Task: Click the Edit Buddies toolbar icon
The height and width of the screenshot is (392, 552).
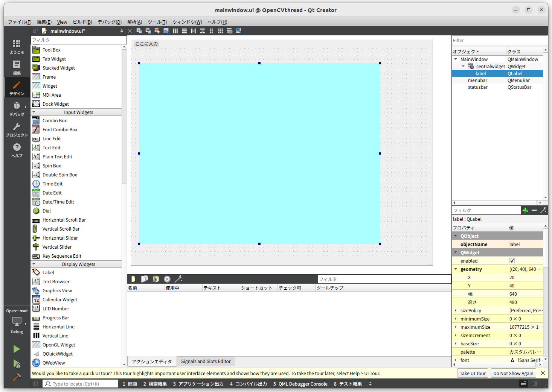Action: click(x=157, y=30)
